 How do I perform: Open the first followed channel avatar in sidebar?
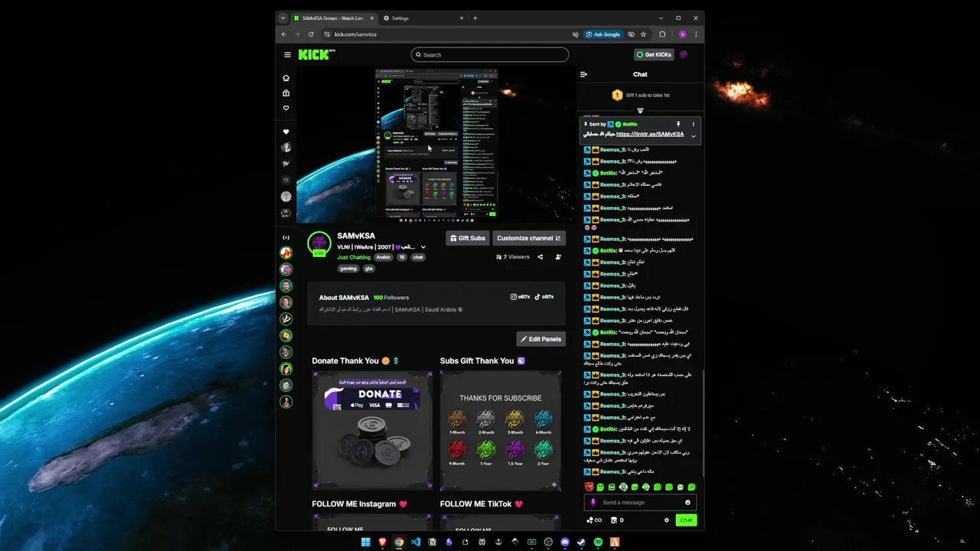click(286, 148)
